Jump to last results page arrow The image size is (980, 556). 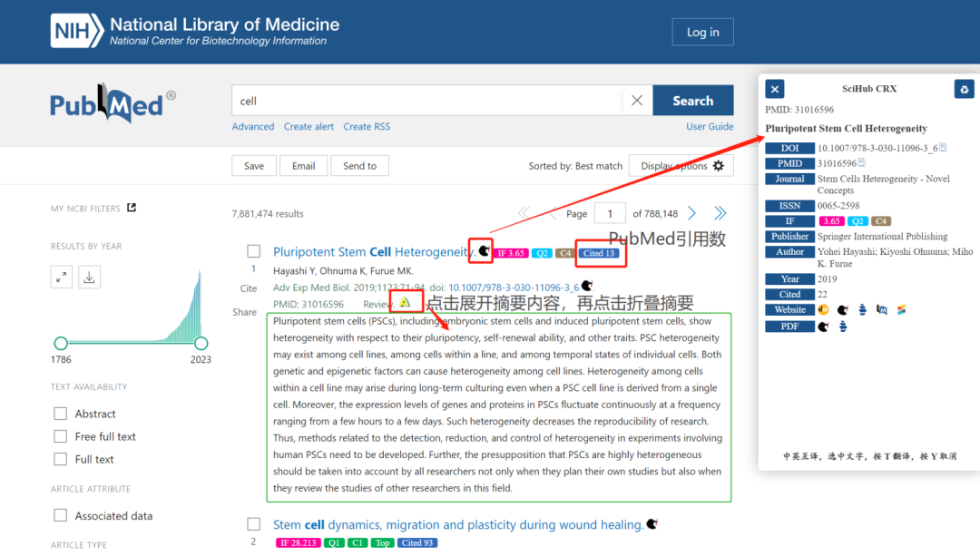(720, 213)
